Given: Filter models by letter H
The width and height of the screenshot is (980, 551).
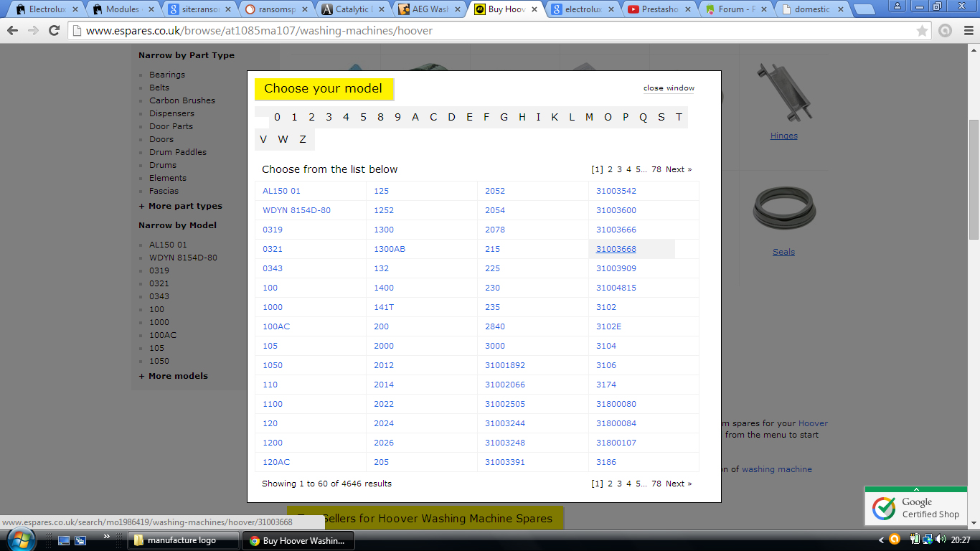Looking at the screenshot, I should coord(522,118).
